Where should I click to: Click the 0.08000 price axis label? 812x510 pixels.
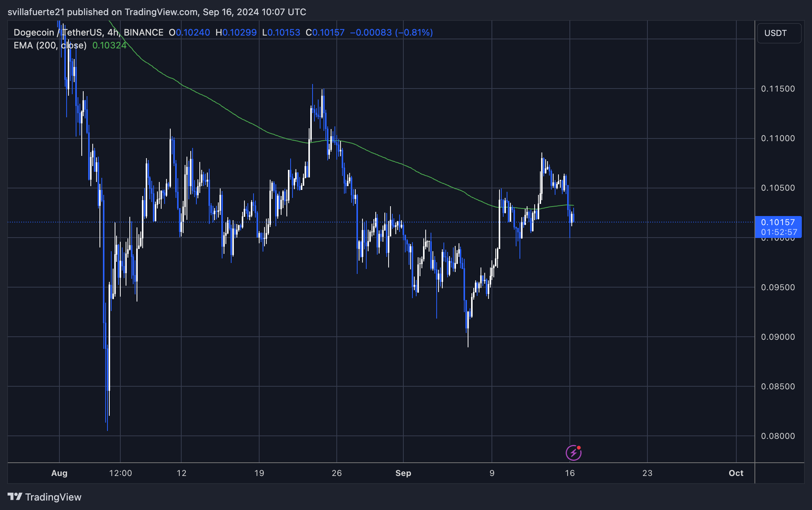pyautogui.click(x=778, y=436)
